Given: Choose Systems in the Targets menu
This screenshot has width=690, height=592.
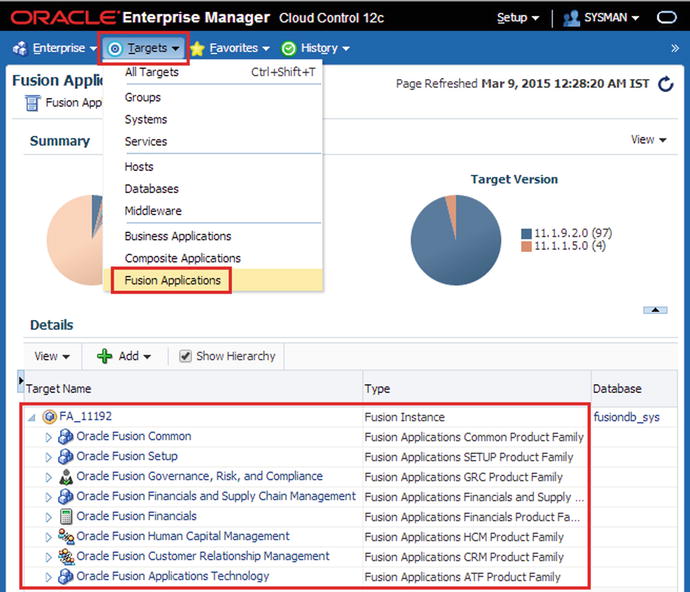Looking at the screenshot, I should pyautogui.click(x=213, y=119).
